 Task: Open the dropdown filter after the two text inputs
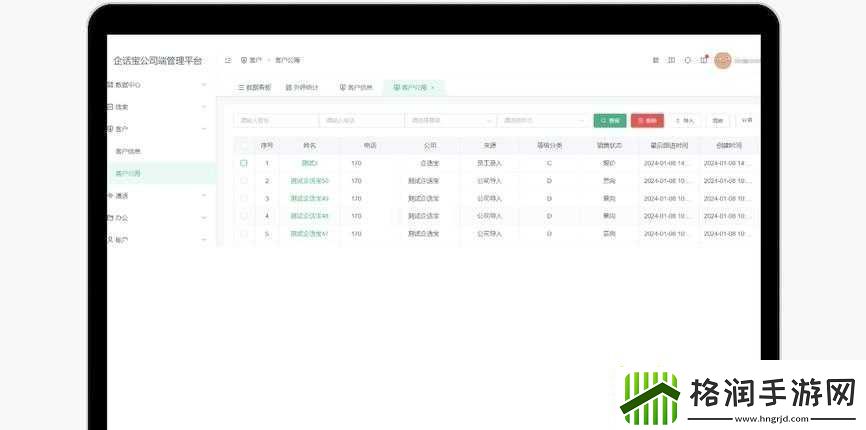pos(451,120)
